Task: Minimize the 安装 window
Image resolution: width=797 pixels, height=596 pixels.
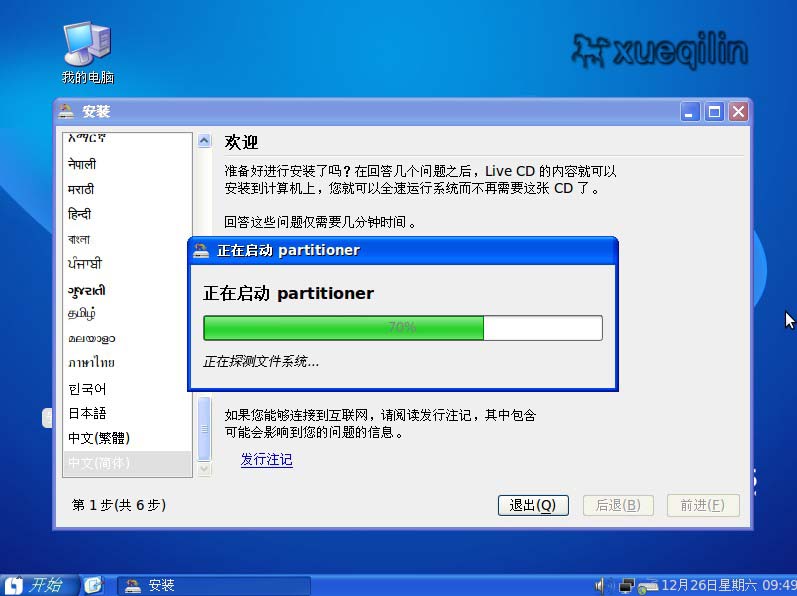Action: tap(690, 111)
